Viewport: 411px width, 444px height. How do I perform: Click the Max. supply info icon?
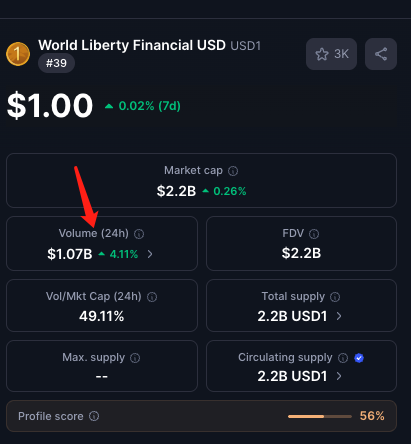pyautogui.click(x=135, y=358)
